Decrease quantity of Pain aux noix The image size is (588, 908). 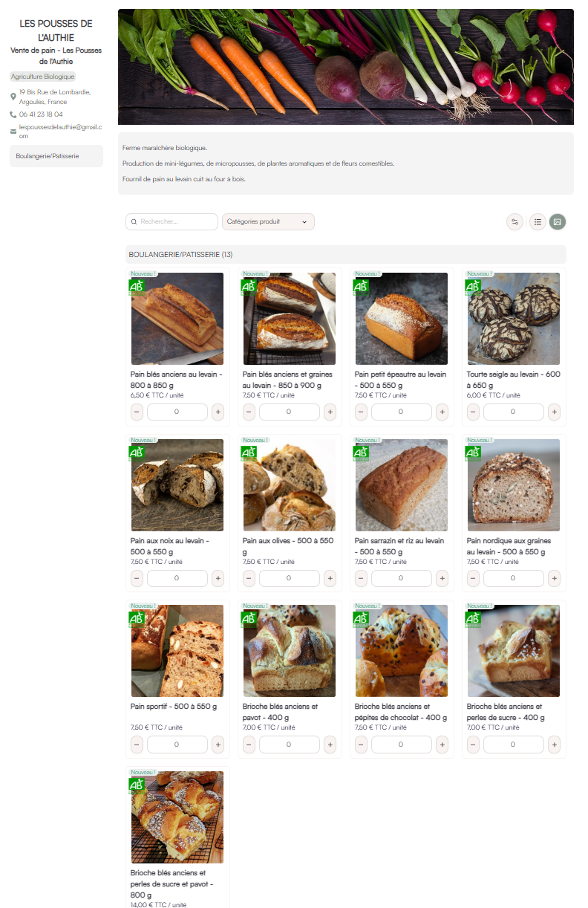[x=137, y=577]
